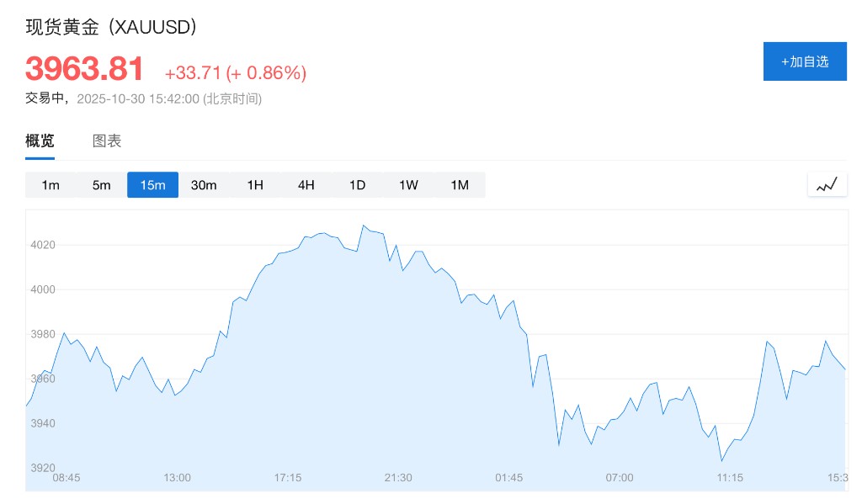Switch chart to 1H interval
This screenshot has width=862, height=504.
[x=255, y=185]
